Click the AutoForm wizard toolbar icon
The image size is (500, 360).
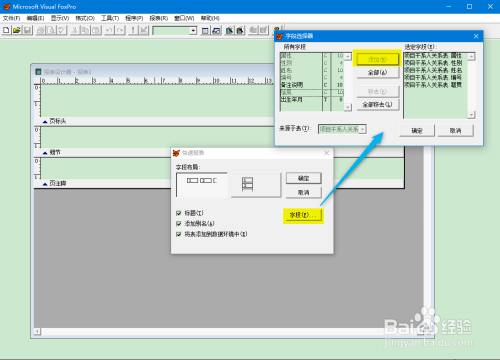[253, 31]
